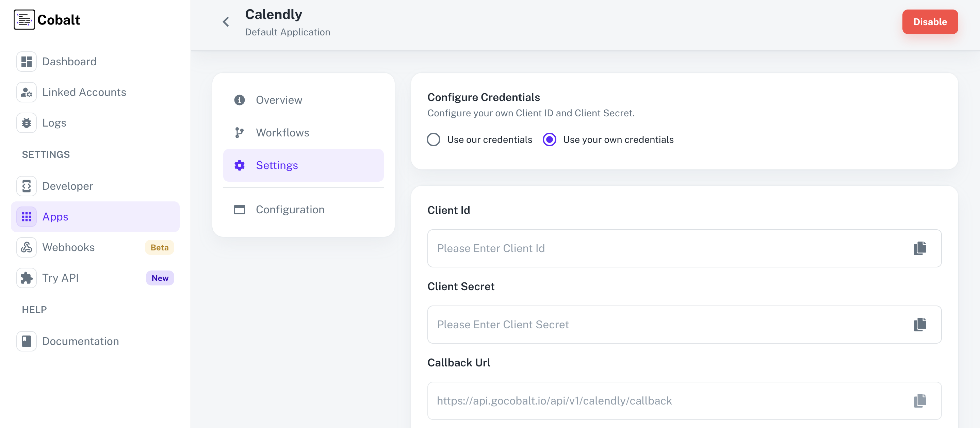The width and height of the screenshot is (980, 428).
Task: Switch to the Workflows tab
Action: click(282, 132)
